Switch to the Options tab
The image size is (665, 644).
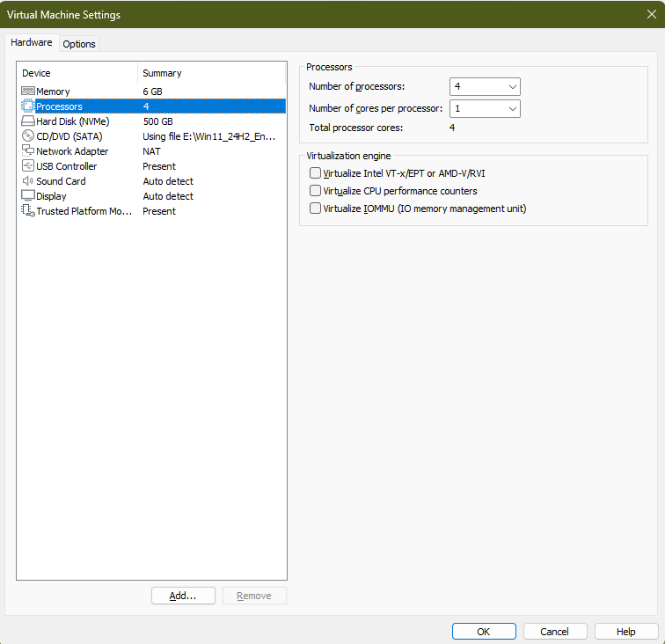79,44
